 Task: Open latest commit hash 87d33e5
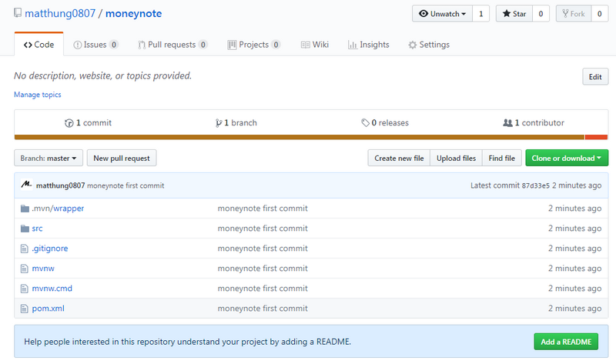tap(537, 185)
